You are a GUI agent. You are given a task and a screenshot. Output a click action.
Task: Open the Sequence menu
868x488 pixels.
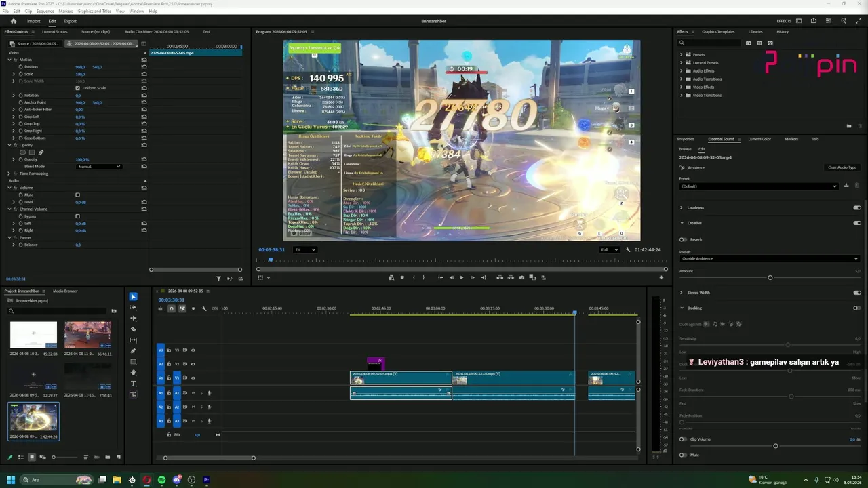coord(45,12)
